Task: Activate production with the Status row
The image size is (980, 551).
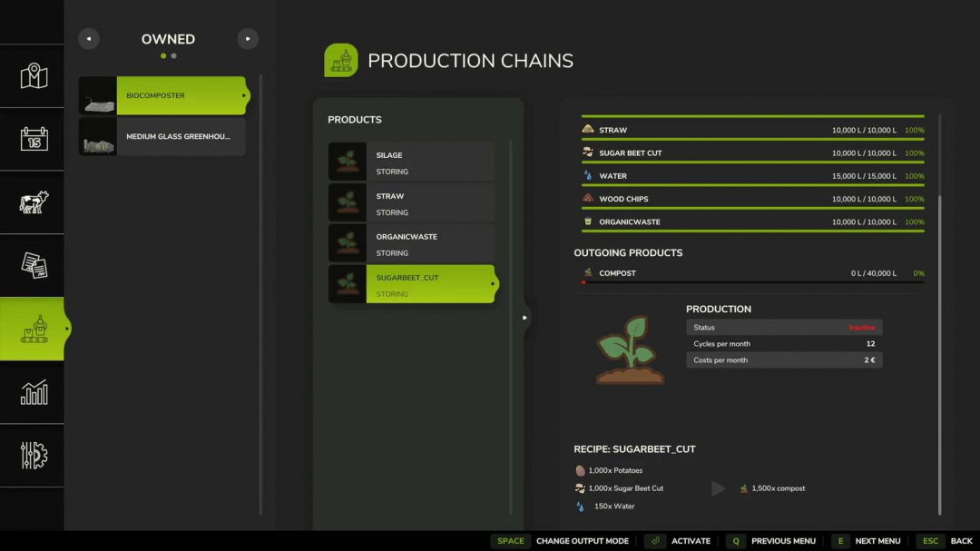Action: point(782,327)
